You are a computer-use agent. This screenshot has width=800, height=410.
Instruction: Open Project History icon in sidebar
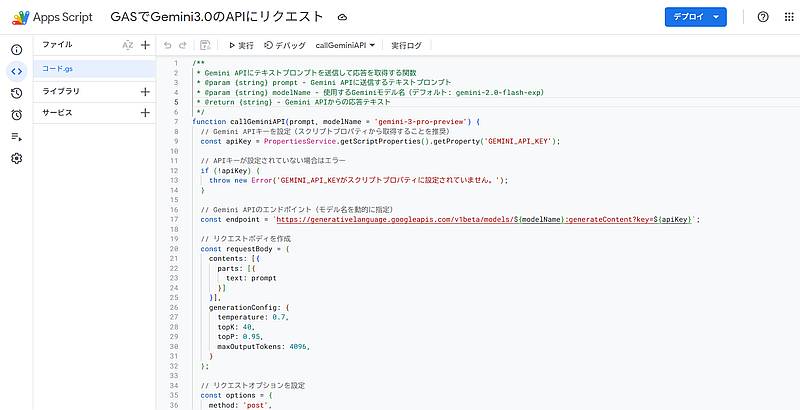tap(17, 93)
